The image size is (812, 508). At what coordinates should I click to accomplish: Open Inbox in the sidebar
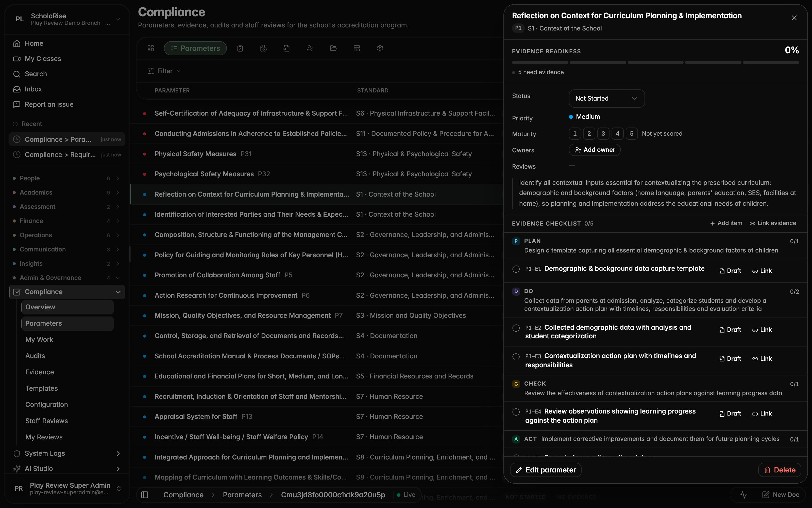(67, 89)
